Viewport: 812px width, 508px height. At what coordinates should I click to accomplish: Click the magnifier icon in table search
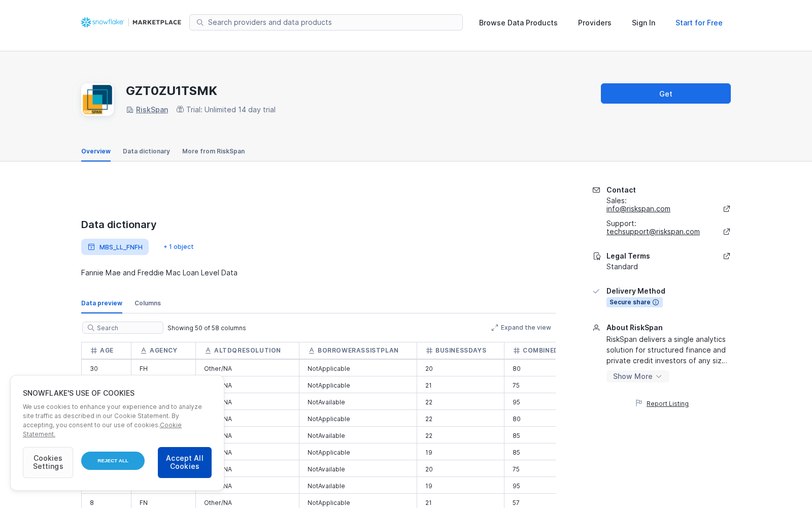coord(91,328)
